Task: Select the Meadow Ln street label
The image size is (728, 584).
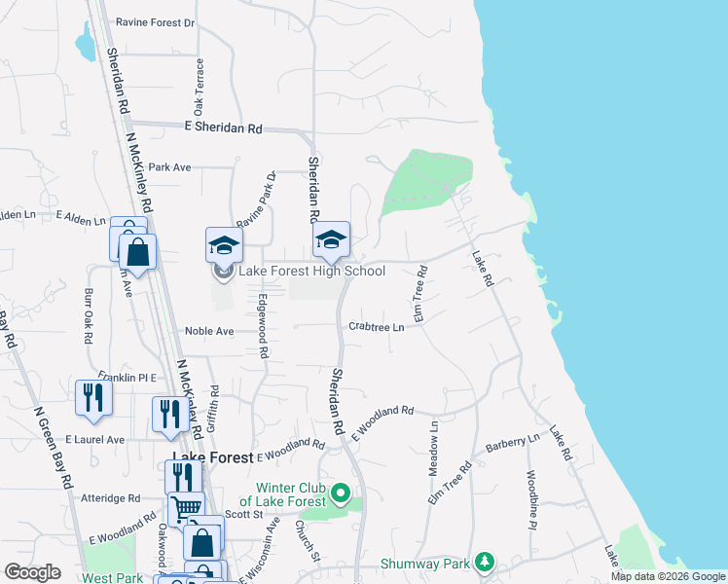Action: click(x=433, y=449)
